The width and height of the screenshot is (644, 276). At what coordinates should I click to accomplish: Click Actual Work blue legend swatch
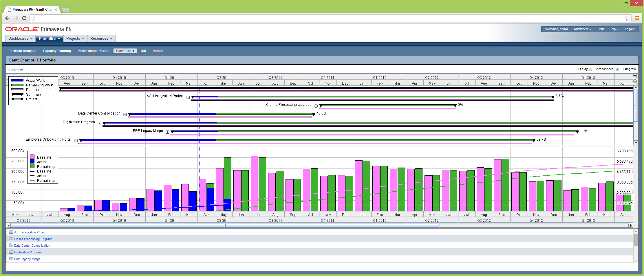tap(17, 80)
